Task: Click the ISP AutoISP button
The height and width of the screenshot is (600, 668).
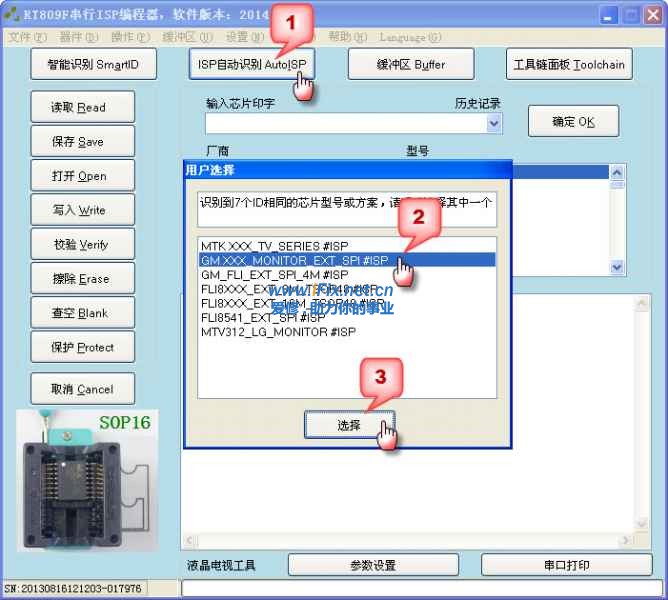Action: pyautogui.click(x=251, y=64)
